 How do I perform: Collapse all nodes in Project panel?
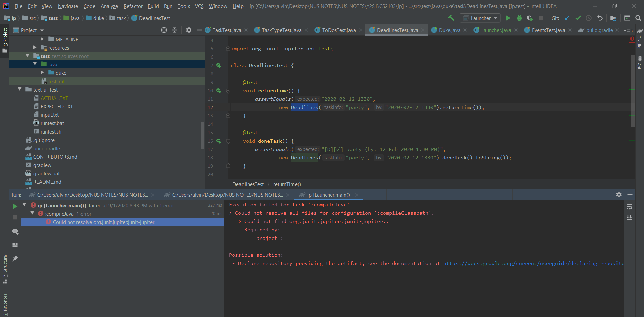(175, 30)
